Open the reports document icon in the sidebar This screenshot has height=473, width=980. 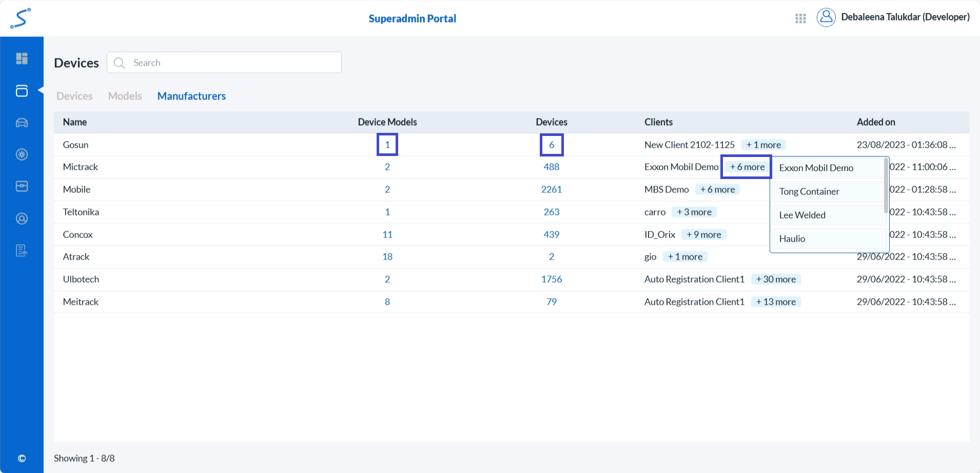tap(22, 250)
